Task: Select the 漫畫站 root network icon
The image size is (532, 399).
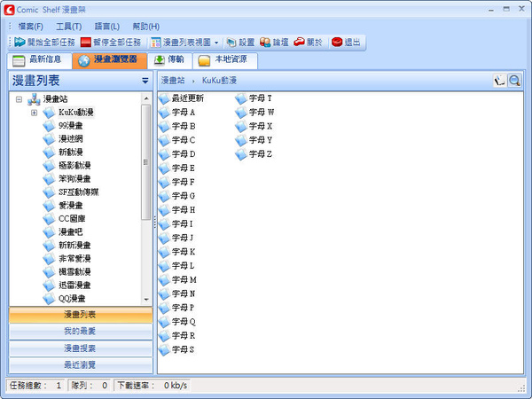Action: (34, 99)
